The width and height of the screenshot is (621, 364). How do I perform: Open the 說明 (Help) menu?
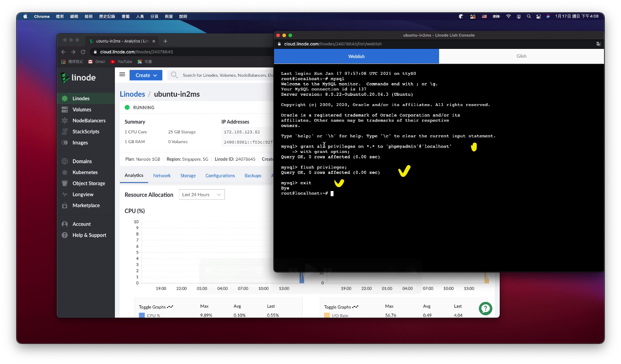[x=183, y=16]
